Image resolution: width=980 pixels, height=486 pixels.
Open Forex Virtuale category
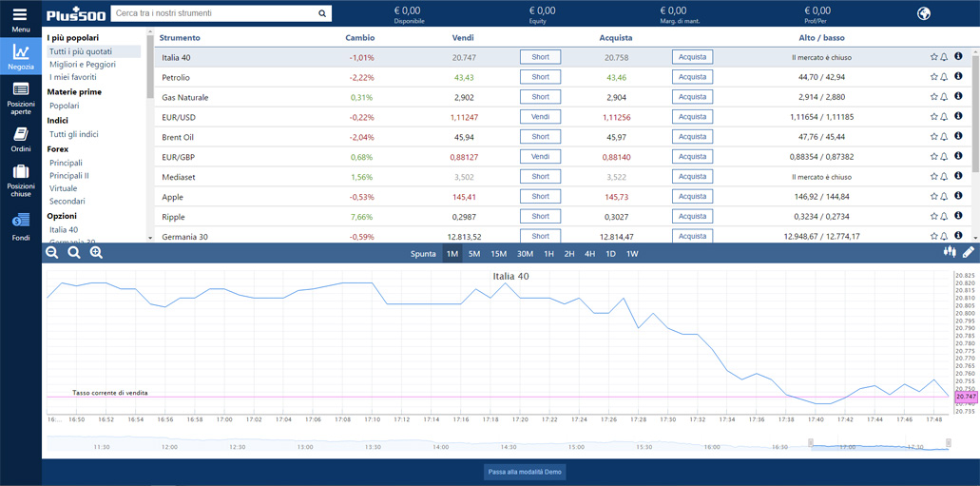64,188
